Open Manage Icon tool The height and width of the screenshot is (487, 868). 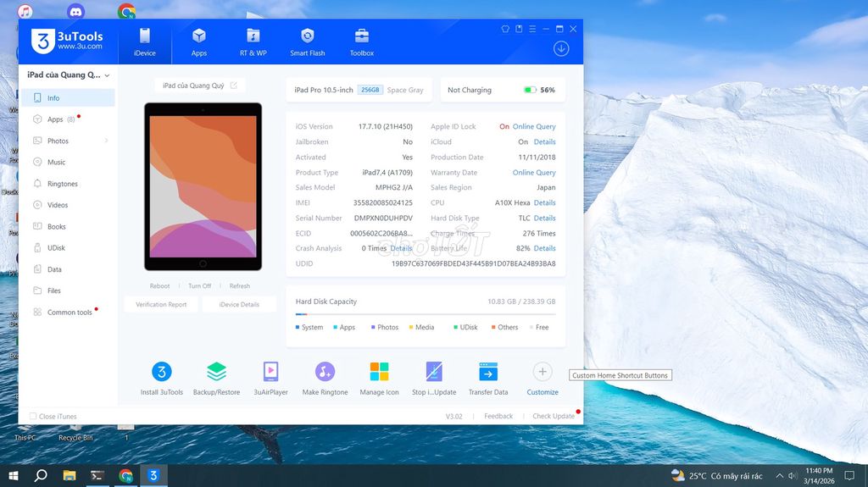[379, 379]
